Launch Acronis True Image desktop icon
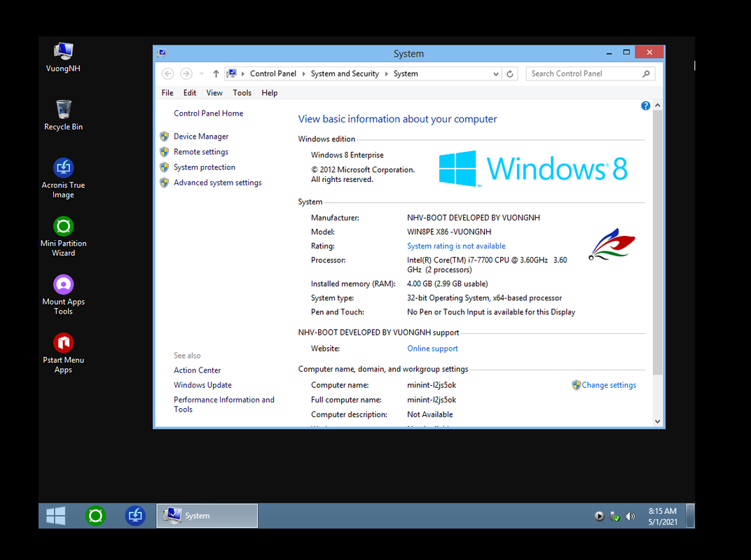Viewport: 751px width, 560px height. coord(63,178)
